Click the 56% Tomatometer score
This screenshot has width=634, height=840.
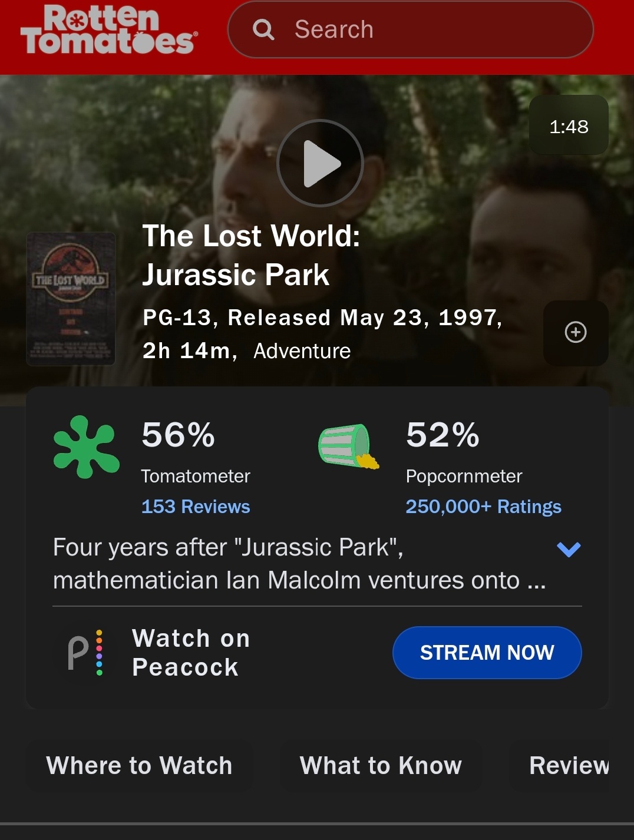coord(179,435)
